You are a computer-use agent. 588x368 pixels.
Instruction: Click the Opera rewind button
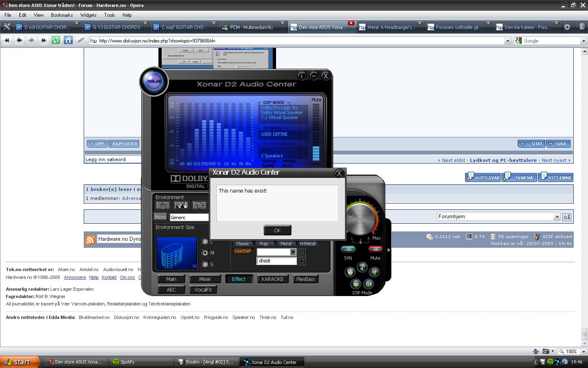point(7,40)
